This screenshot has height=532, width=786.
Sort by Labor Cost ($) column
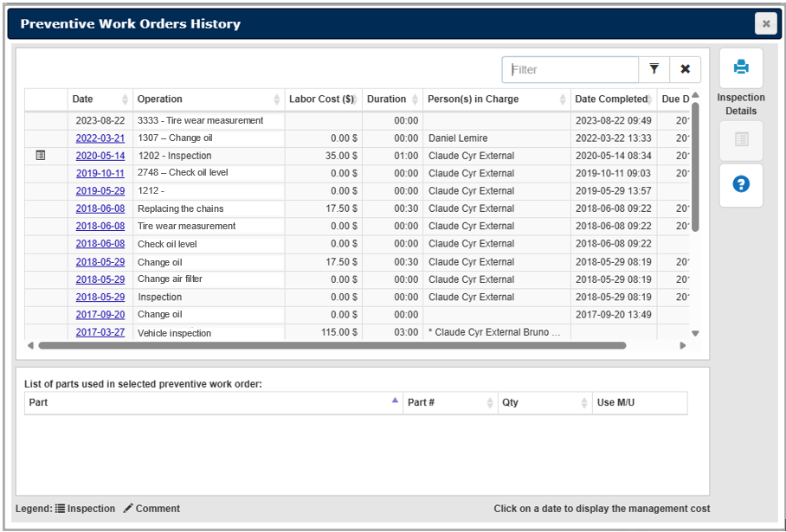321,99
